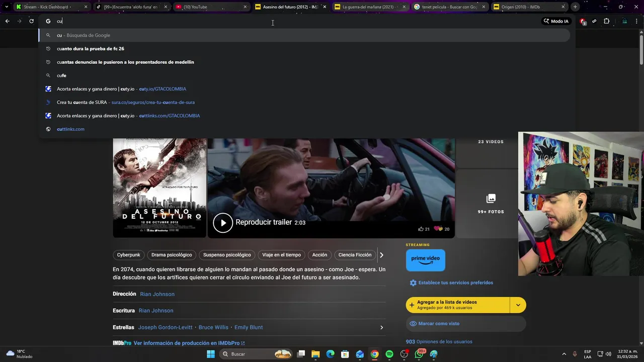
Task: Select suggestion about presentadores de medellin
Action: point(304,62)
